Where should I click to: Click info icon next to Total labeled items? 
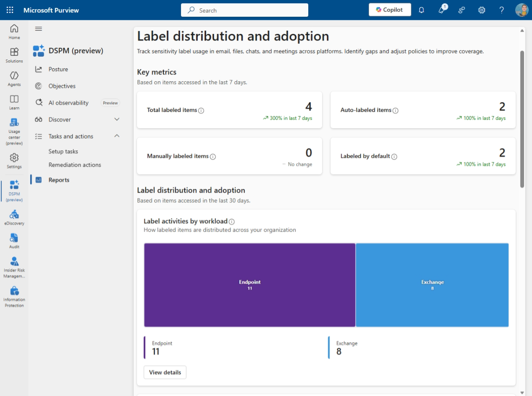(201, 110)
